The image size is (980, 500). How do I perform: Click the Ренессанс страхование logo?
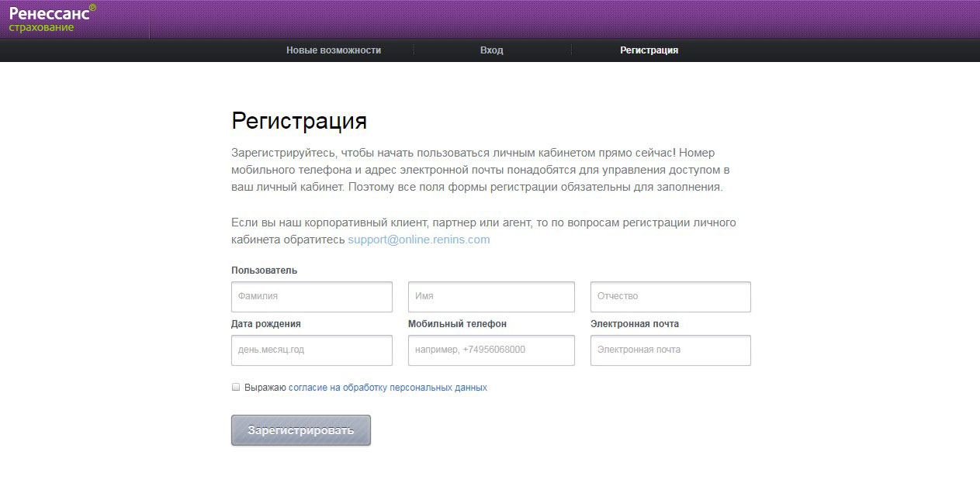[x=52, y=19]
